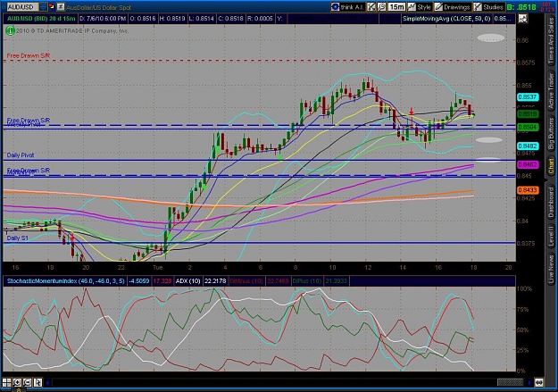558x392 pixels.
Task: Open the Studies menu
Action: 488,7
